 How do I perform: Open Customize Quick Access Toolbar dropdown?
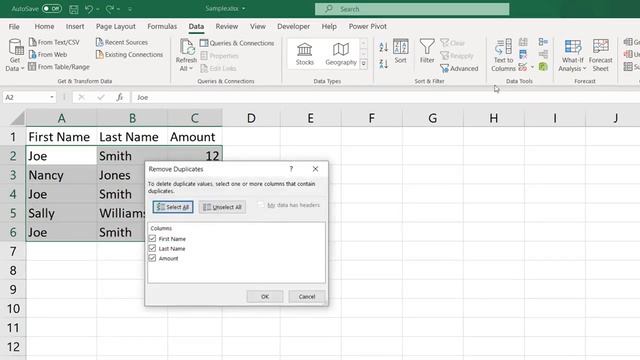pos(130,9)
